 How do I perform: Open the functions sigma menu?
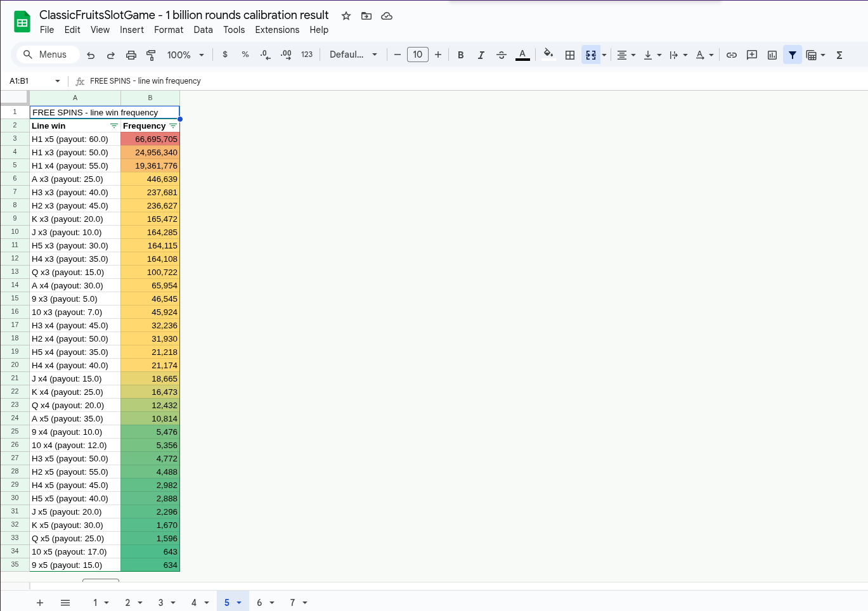tap(839, 55)
